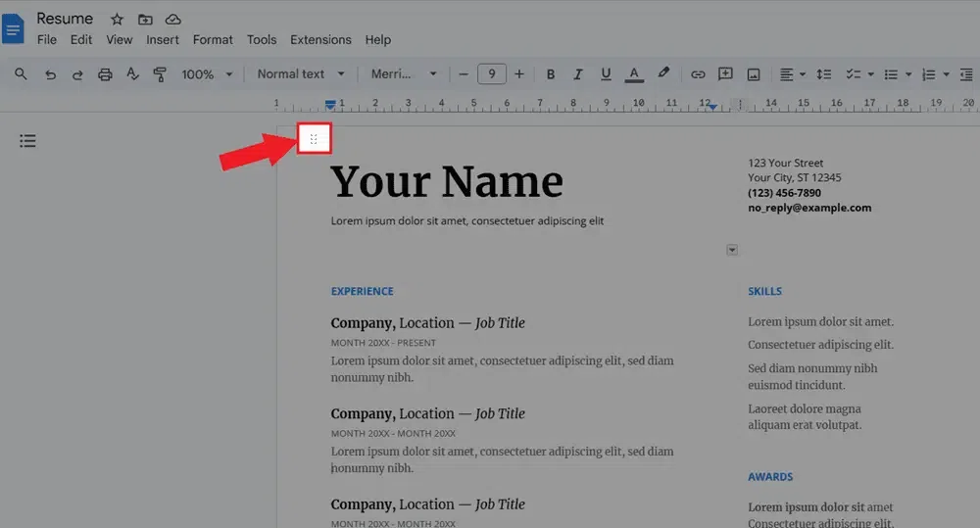The width and height of the screenshot is (980, 528).
Task: Click the insert image icon
Action: pyautogui.click(x=754, y=74)
